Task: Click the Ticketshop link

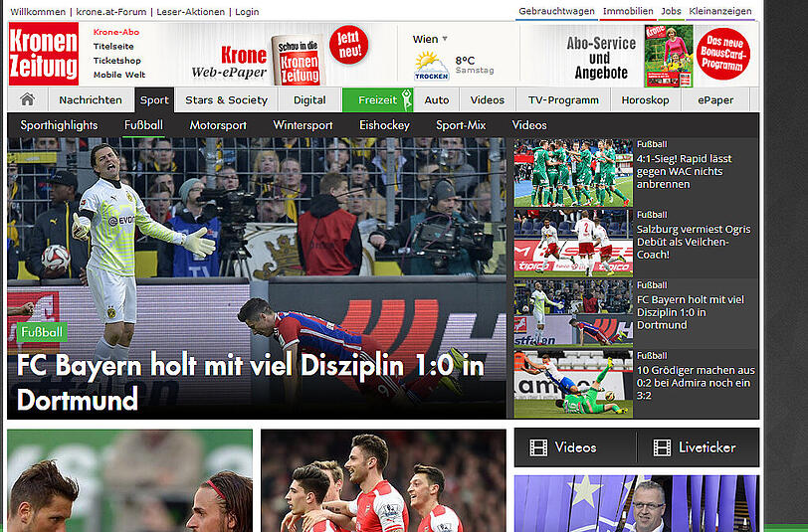Action: pos(117,61)
